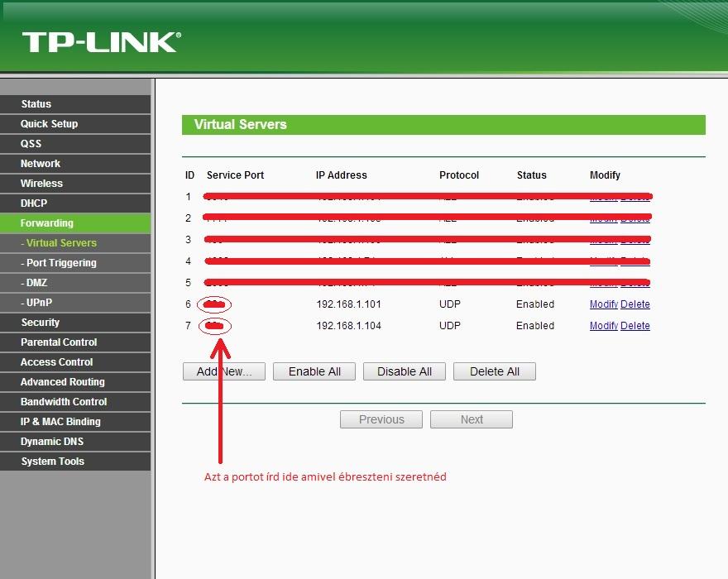This screenshot has height=579, width=728.
Task: Open the Status menu item
Action: pyautogui.click(x=75, y=104)
